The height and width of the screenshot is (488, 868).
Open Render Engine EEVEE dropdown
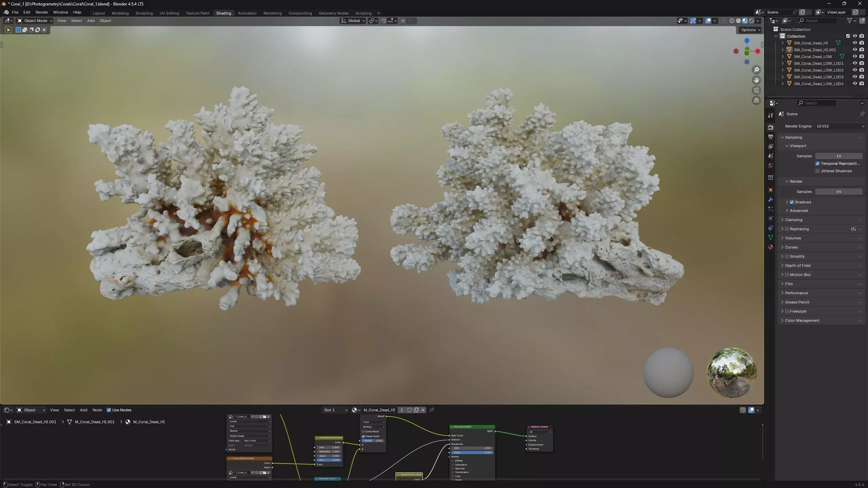(840, 126)
